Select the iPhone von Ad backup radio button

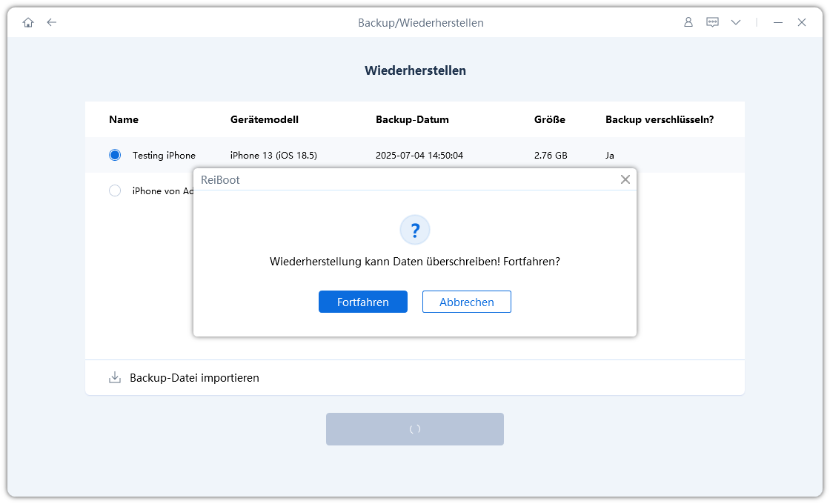pyautogui.click(x=115, y=190)
